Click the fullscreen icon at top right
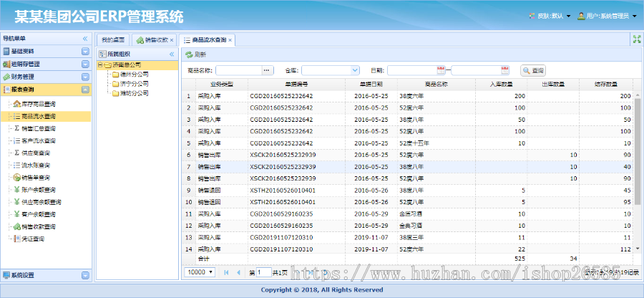Image resolution: width=644 pixels, height=298 pixels. [636, 39]
